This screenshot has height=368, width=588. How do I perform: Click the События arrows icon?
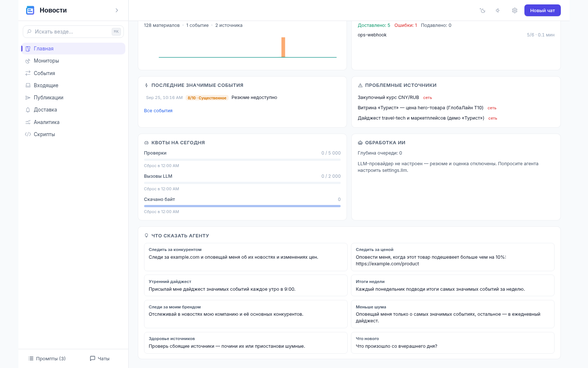[x=28, y=73]
